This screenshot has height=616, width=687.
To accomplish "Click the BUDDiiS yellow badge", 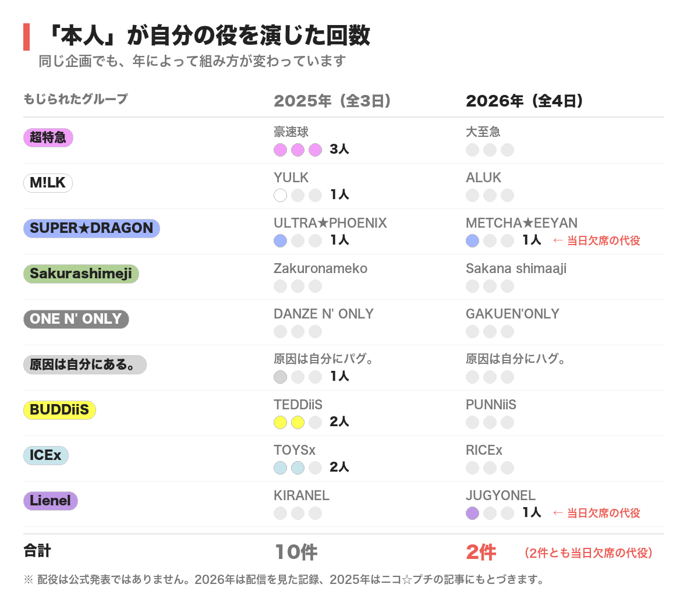I will click(x=59, y=410).
